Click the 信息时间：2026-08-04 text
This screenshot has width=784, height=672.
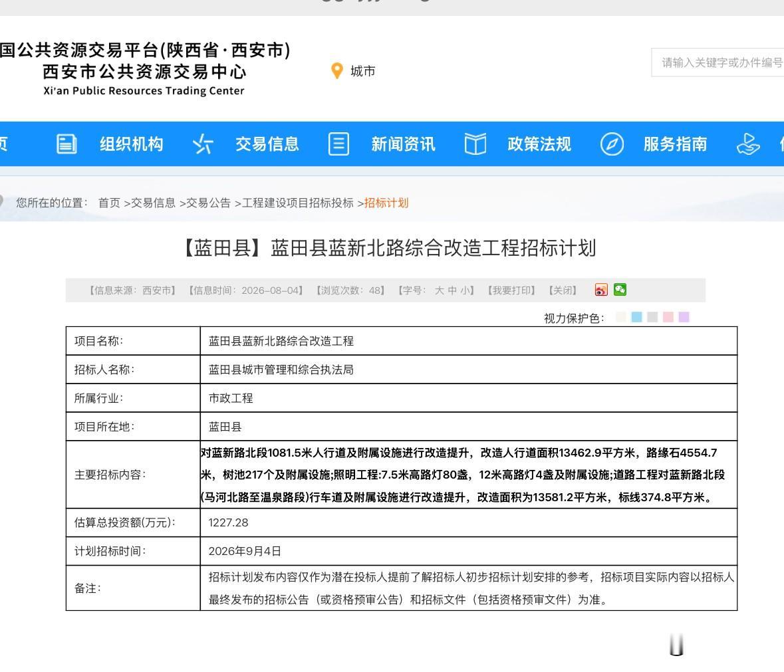click(x=245, y=290)
